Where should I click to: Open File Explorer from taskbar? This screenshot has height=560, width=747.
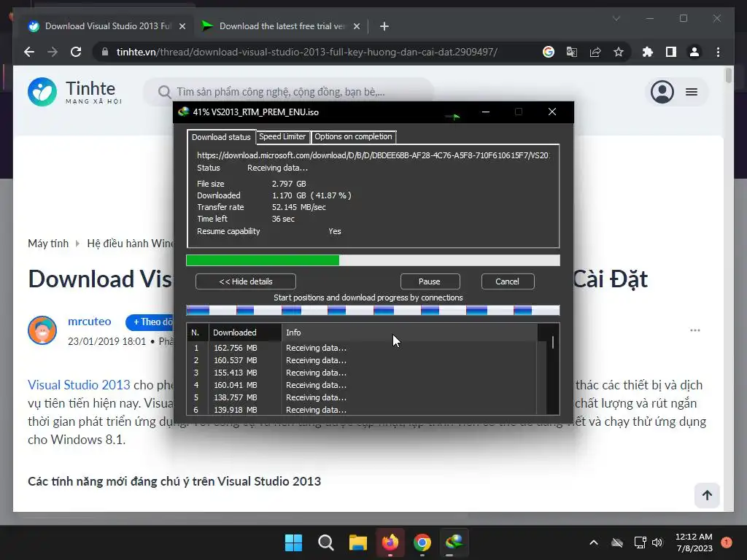(357, 542)
